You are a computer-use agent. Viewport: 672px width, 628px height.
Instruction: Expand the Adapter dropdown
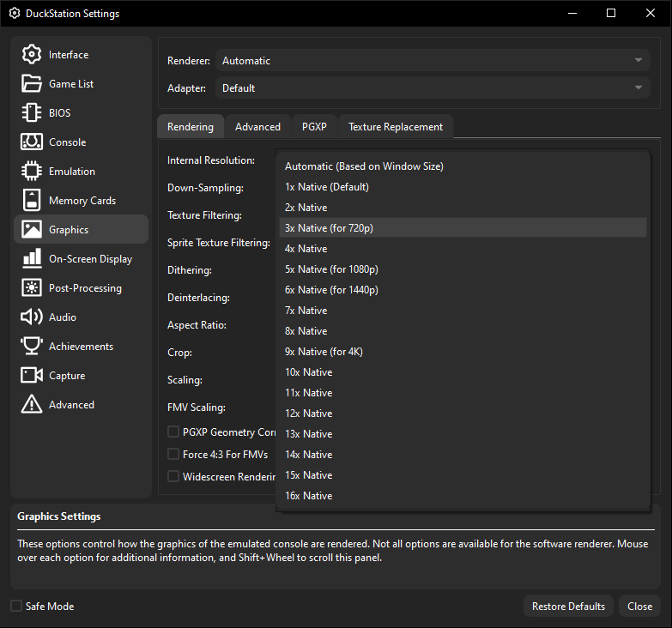[433, 88]
